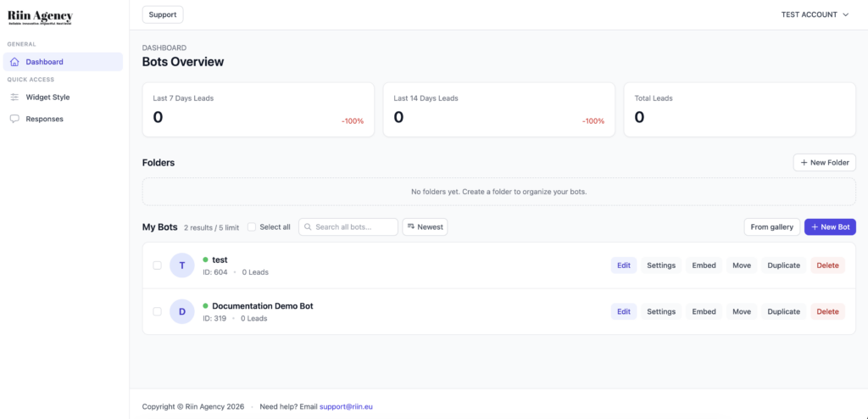
Task: Click the support@riin.eu email link
Action: 345,407
